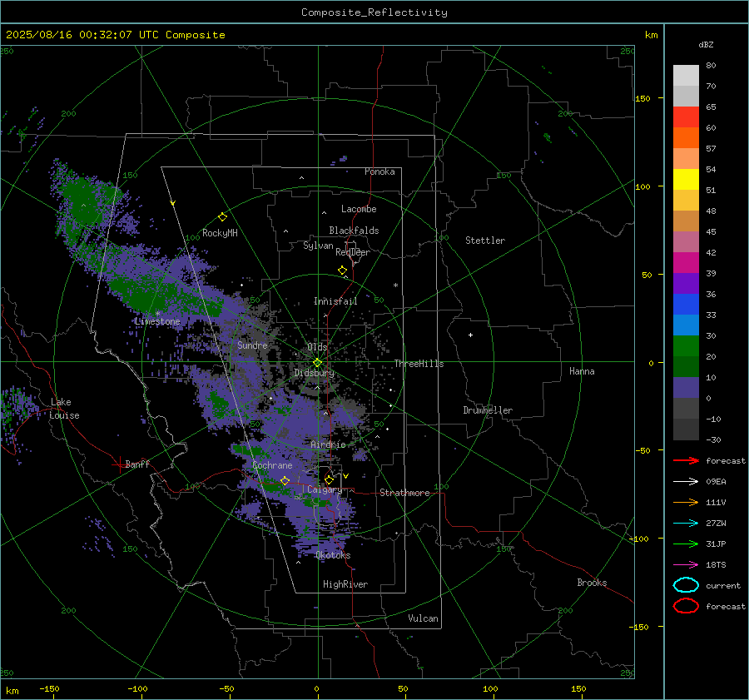This screenshot has width=749, height=700.
Task: Click the ThreeHills town label
Action: coord(419,364)
